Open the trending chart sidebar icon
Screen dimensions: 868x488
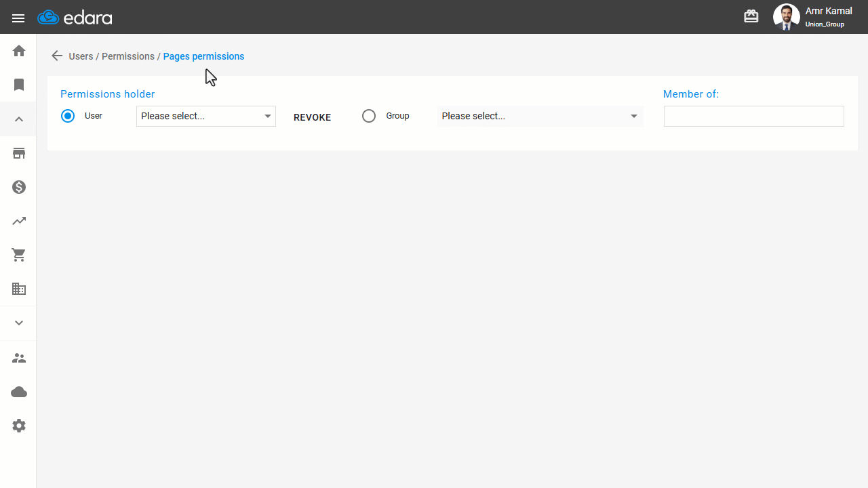tap(19, 221)
